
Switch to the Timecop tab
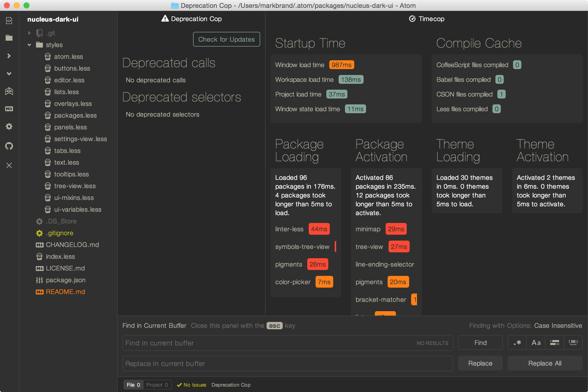(427, 19)
